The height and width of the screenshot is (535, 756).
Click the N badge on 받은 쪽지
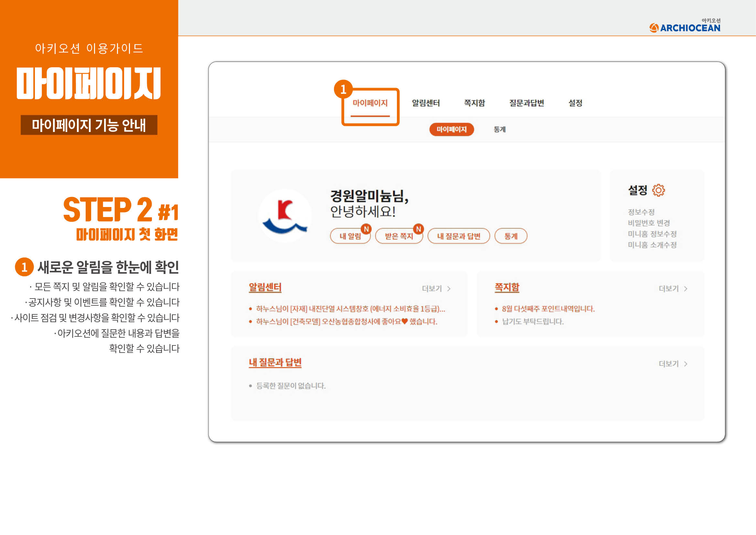tap(419, 229)
